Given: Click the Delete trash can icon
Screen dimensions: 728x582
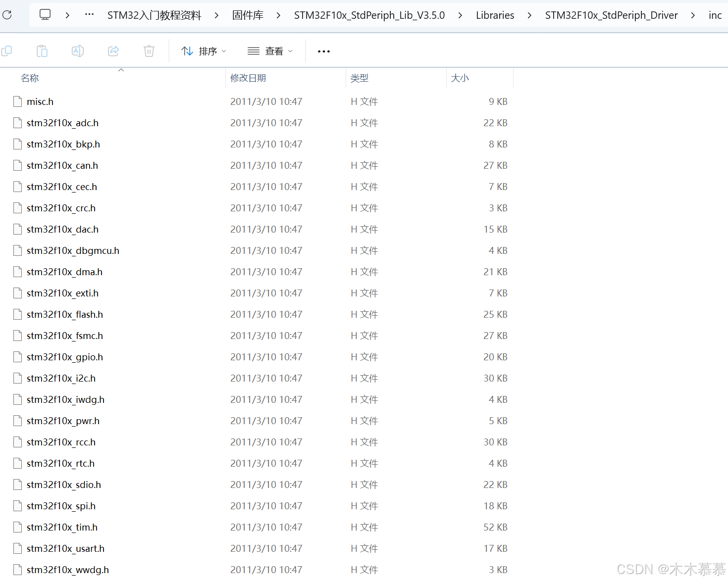Looking at the screenshot, I should coord(149,51).
